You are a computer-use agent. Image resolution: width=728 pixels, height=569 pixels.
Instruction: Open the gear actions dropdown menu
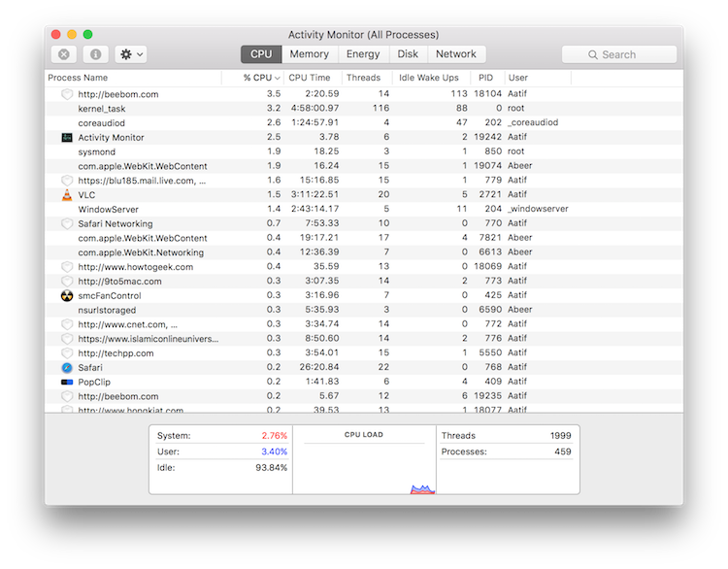pyautogui.click(x=131, y=54)
